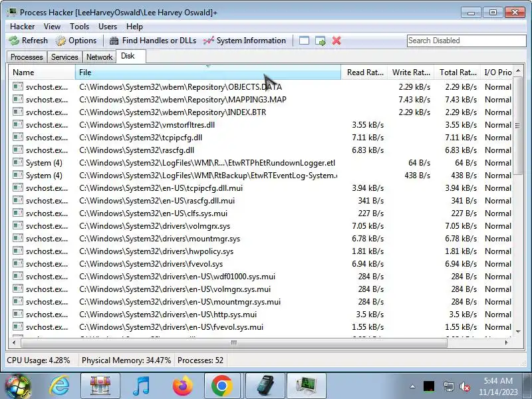The height and width of the screenshot is (399, 532).
Task: Switch to the Network tab
Action: 99,57
